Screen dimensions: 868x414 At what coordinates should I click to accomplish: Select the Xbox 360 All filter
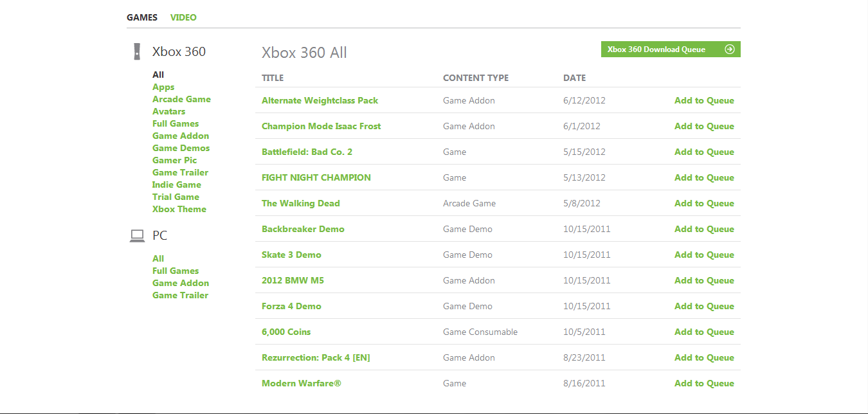(x=158, y=75)
